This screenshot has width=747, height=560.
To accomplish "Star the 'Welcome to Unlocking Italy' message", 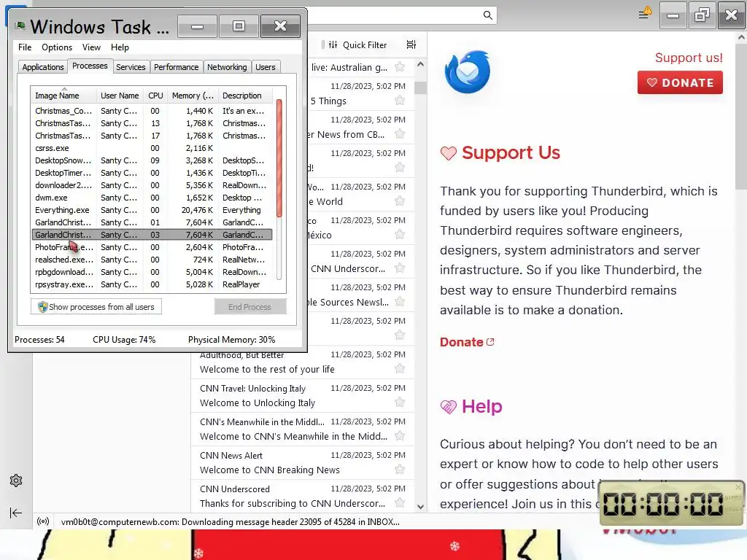I will click(400, 402).
